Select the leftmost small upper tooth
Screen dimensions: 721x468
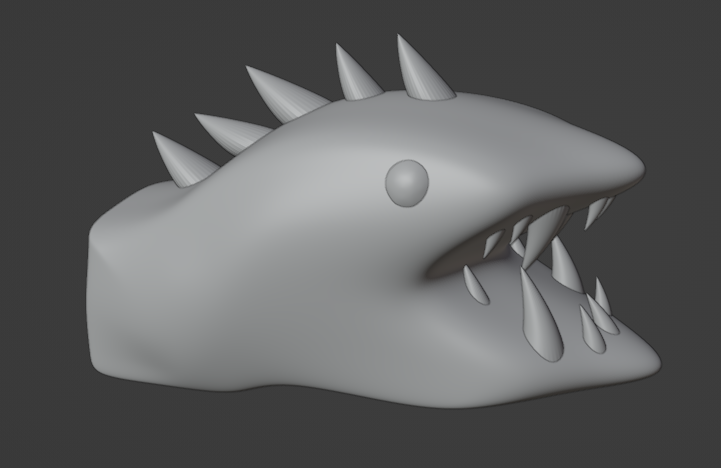pos(492,244)
